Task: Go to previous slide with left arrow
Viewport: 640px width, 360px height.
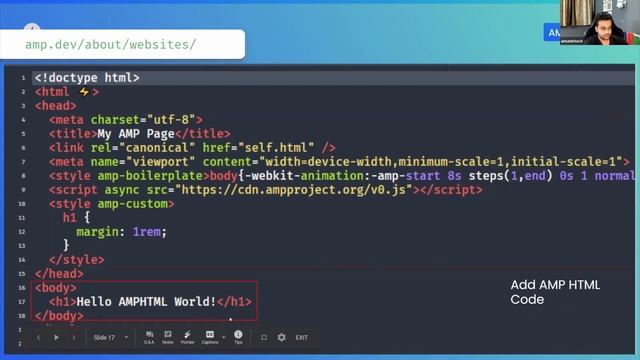Action: [38, 338]
